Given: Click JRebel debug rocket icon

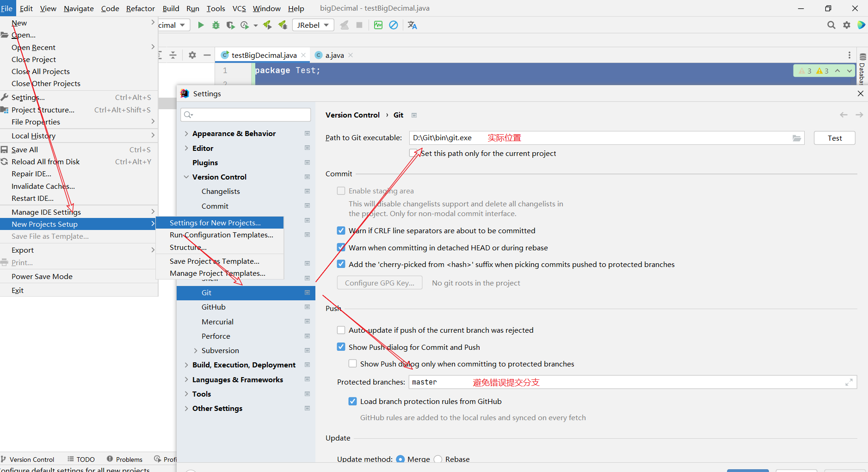Looking at the screenshot, I should [283, 25].
